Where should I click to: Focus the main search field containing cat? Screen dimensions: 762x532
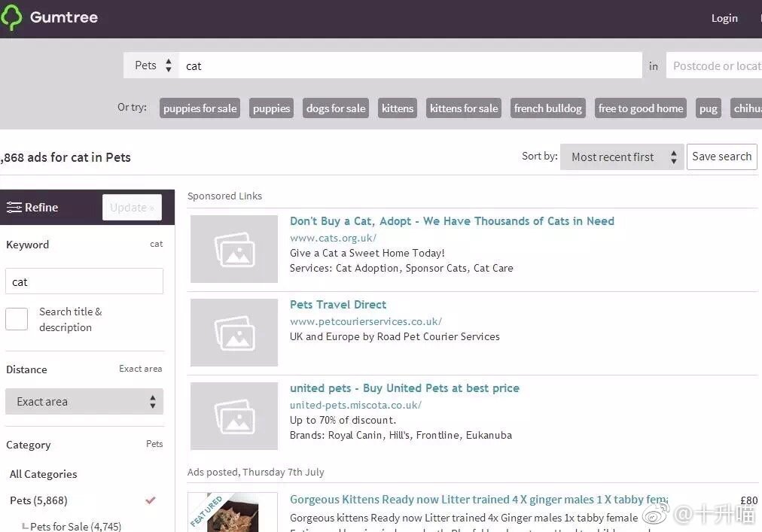tap(410, 65)
